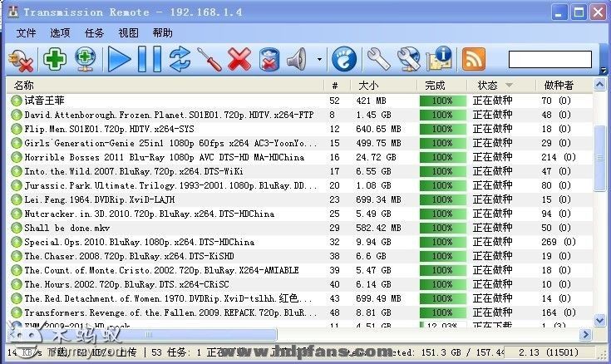Select the Nutcracker.in.3D.2010 torrent

click(x=300, y=214)
